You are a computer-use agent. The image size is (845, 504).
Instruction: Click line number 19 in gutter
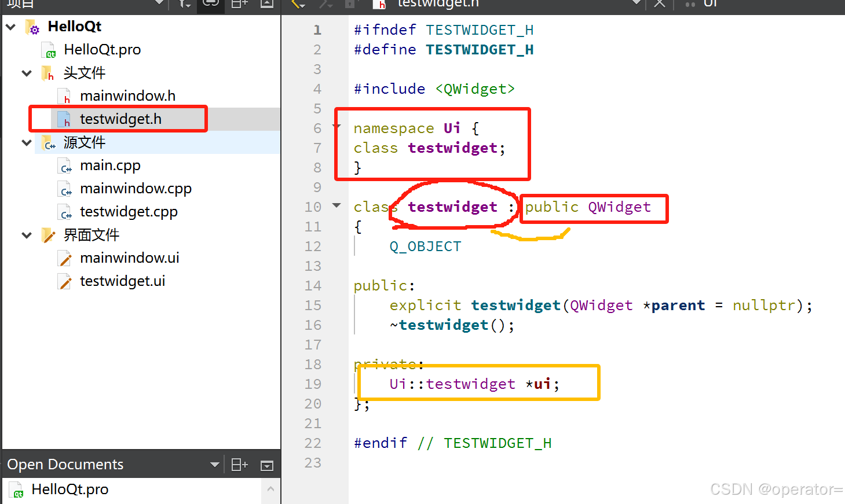point(313,384)
